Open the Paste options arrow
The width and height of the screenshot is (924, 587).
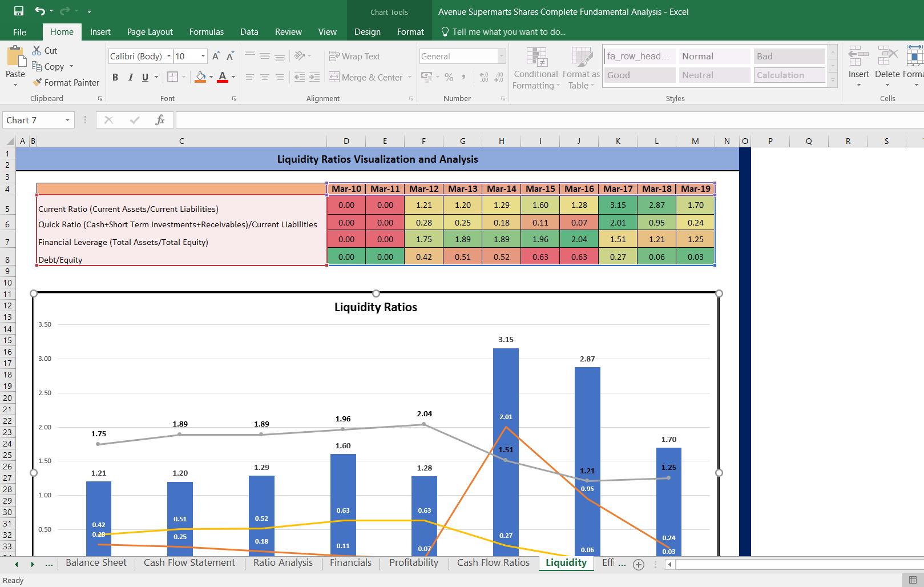15,85
